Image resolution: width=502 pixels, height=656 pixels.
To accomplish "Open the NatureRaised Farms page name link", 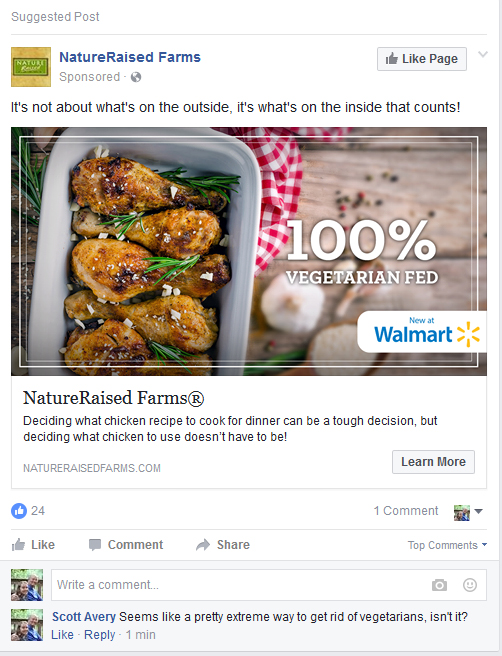I will [x=130, y=57].
